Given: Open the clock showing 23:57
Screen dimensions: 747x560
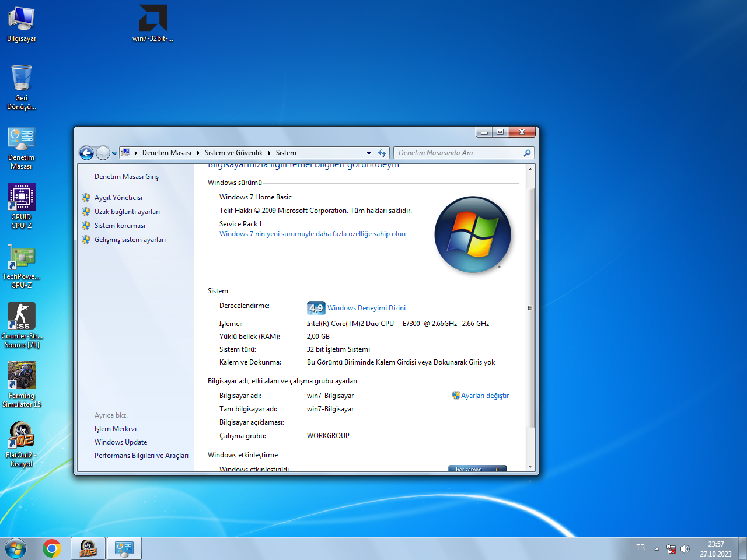Looking at the screenshot, I should (715, 549).
